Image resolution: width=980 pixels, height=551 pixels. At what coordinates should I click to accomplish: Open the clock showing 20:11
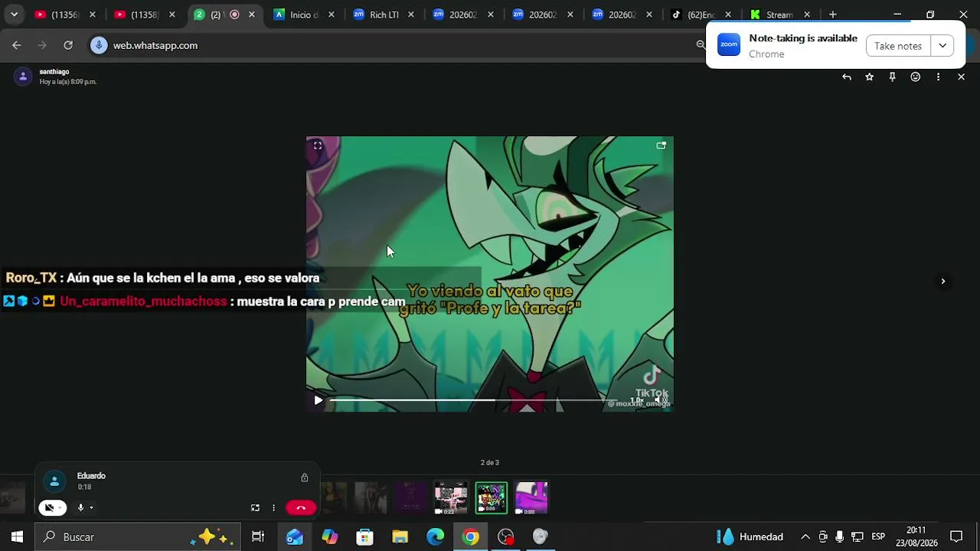(x=916, y=536)
